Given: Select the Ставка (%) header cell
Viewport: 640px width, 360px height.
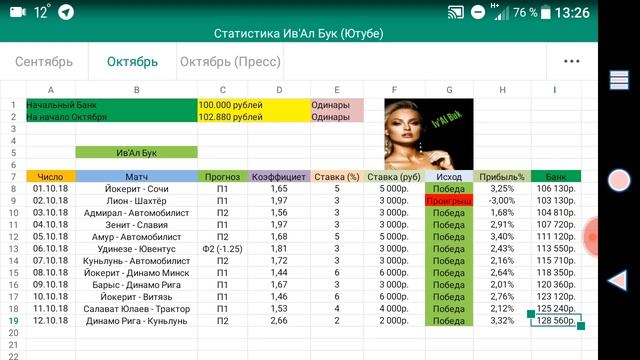Looking at the screenshot, I should 337,177.
